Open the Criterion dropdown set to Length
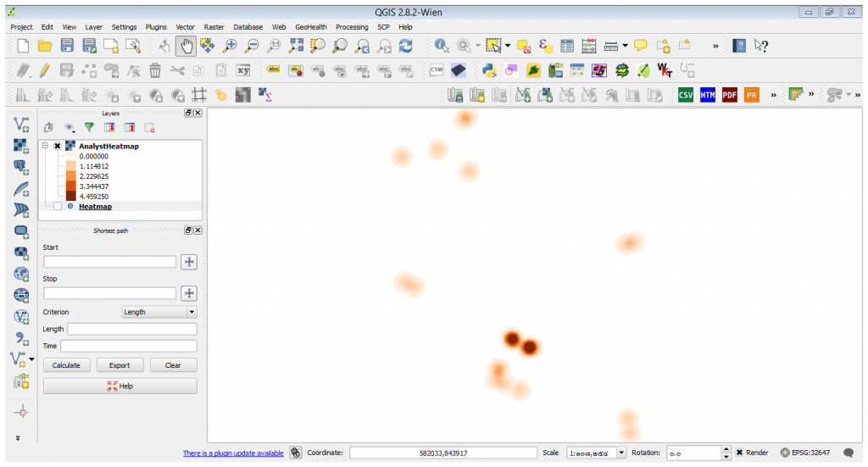The image size is (868, 467). coord(159,312)
